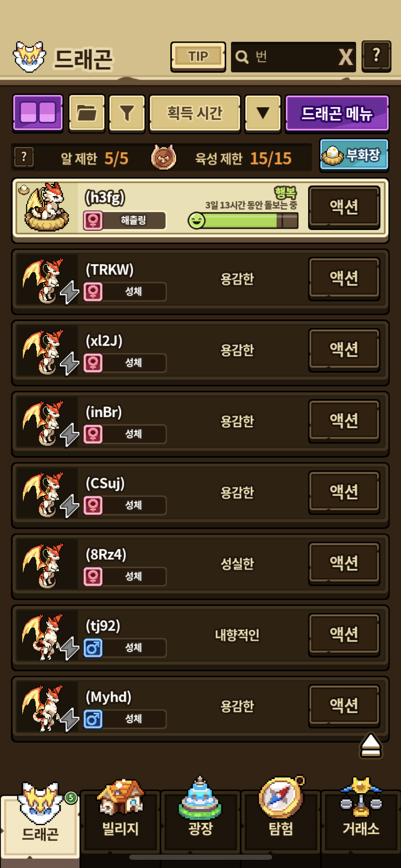Screen dimensions: 401x868
Task: Open the egg limit help question mark
Action: coord(24,157)
